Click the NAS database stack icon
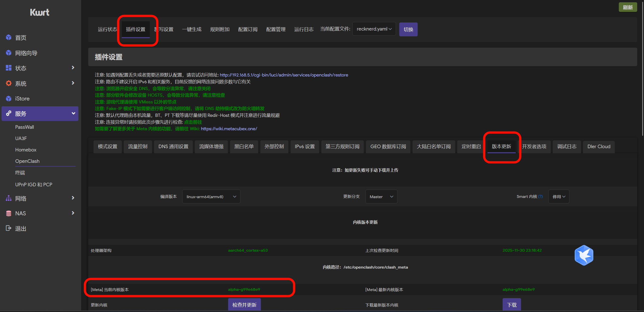The width and height of the screenshot is (644, 312). (x=9, y=213)
